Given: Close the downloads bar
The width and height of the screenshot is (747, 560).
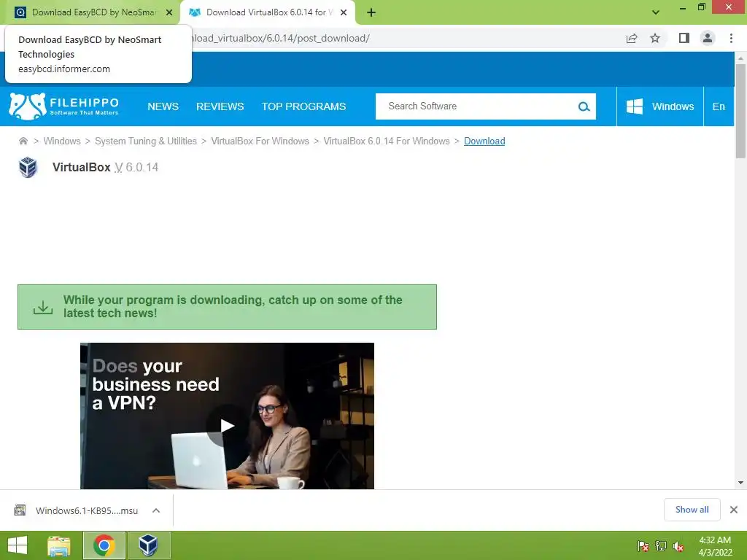Looking at the screenshot, I should point(734,510).
